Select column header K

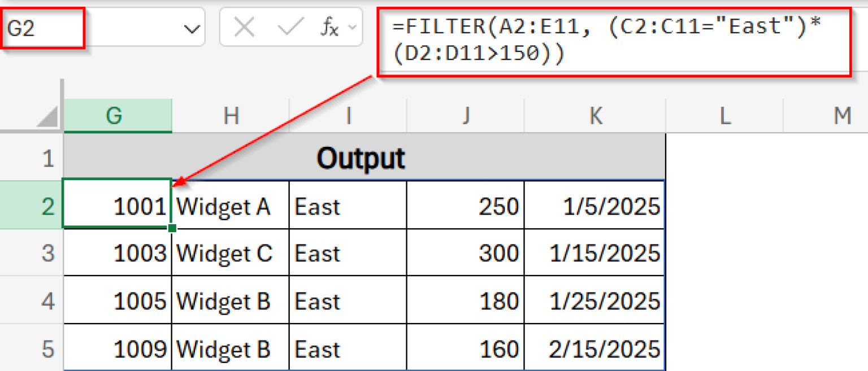[595, 116]
